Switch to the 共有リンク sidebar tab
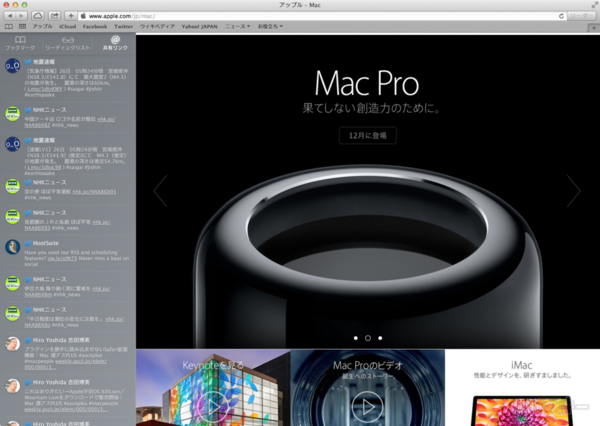 [115, 43]
